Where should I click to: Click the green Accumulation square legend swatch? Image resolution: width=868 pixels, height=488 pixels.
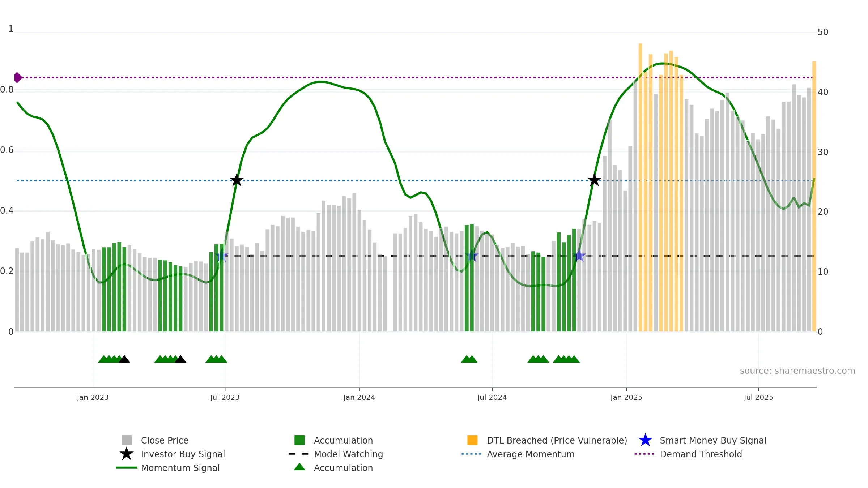click(299, 440)
